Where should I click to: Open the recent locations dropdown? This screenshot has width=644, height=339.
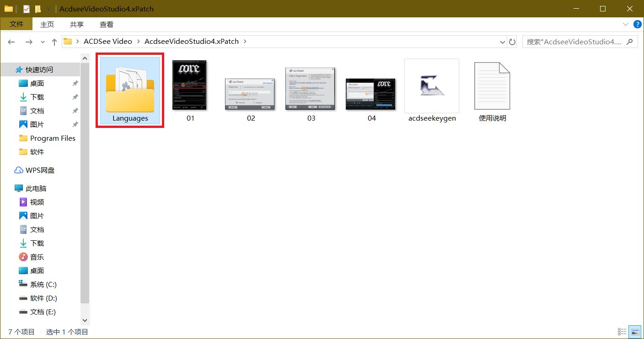pyautogui.click(x=43, y=42)
